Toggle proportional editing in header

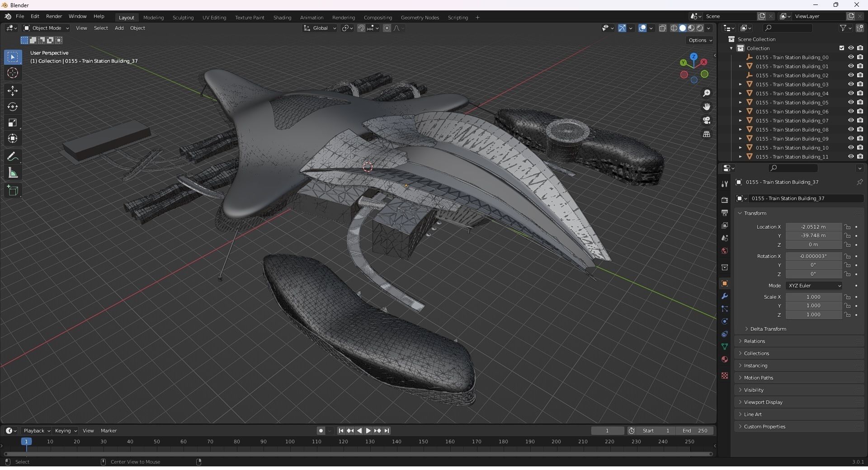[387, 28]
